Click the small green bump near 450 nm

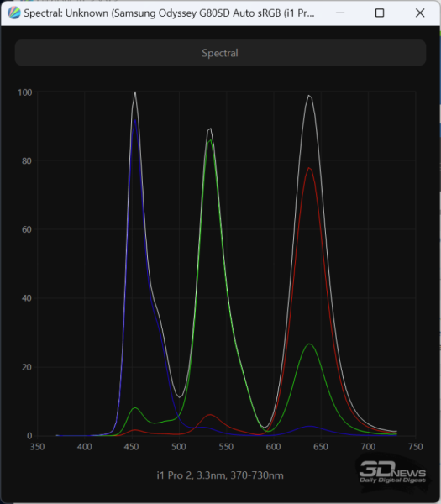135,408
